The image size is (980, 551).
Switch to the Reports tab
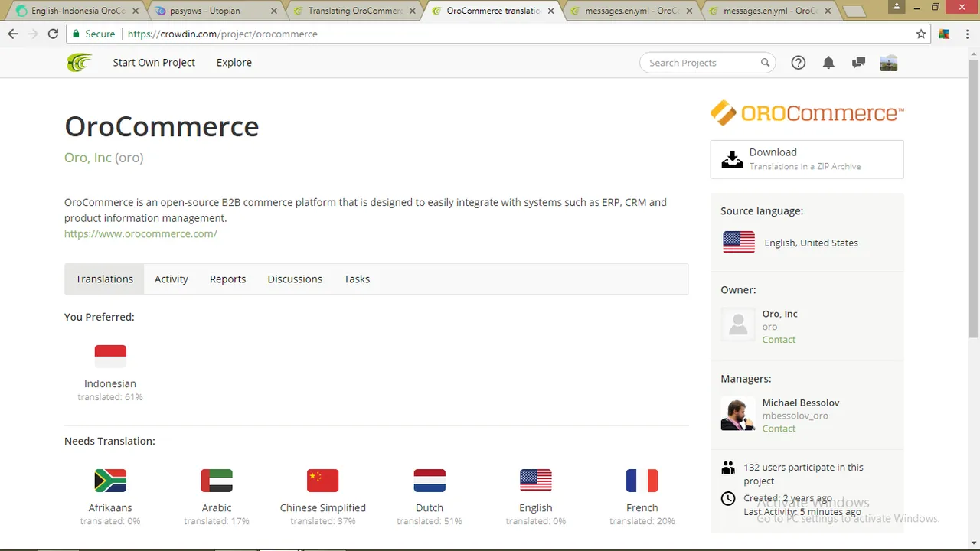[227, 279]
